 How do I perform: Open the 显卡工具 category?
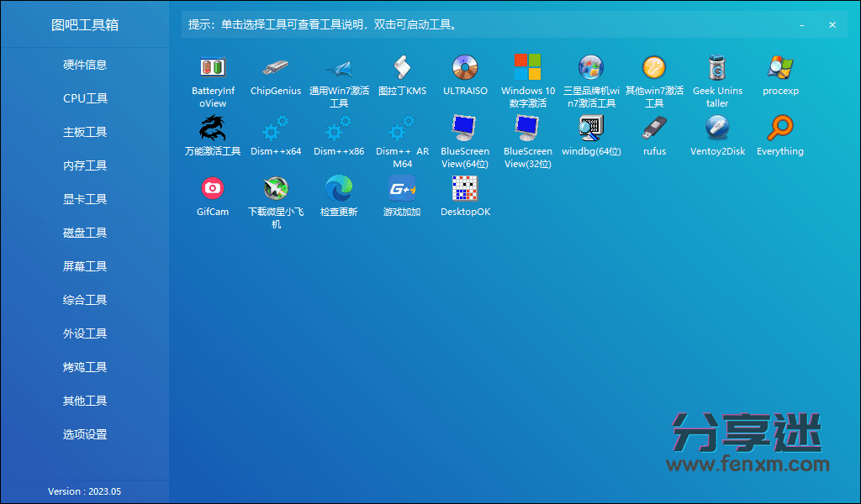84,199
